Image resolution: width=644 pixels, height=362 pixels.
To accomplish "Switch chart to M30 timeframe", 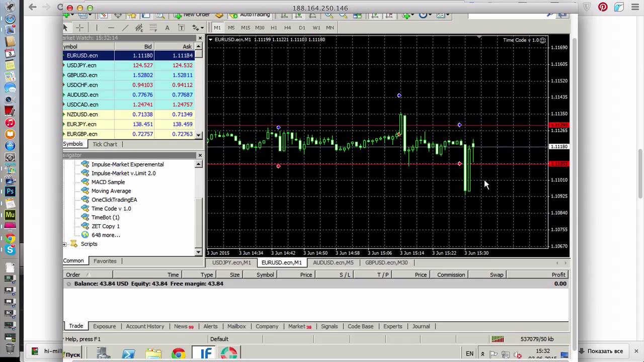I will click(x=260, y=28).
